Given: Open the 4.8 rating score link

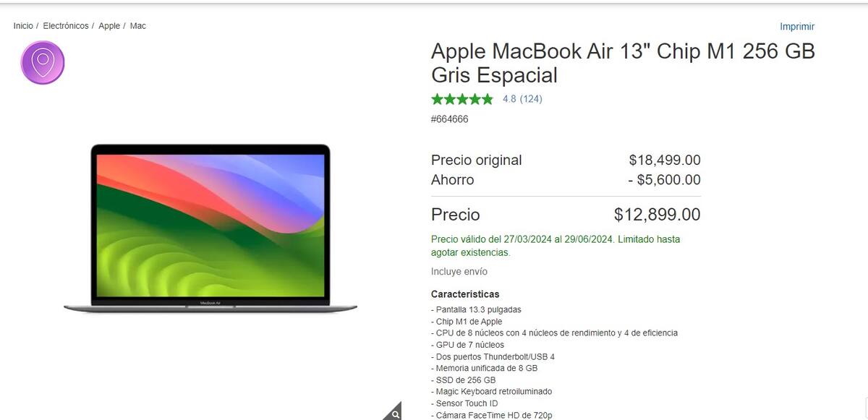Looking at the screenshot, I should tap(509, 99).
